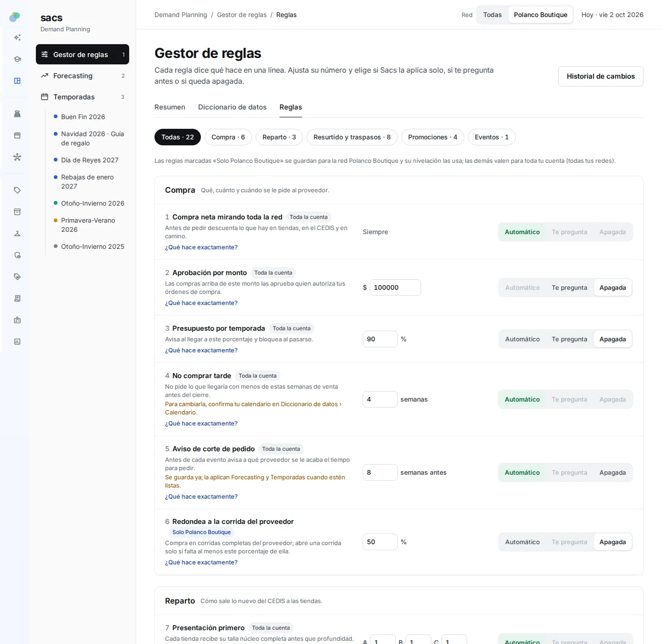Open the bar chart report icon
Screen dimensions: 662x644
click(17, 342)
